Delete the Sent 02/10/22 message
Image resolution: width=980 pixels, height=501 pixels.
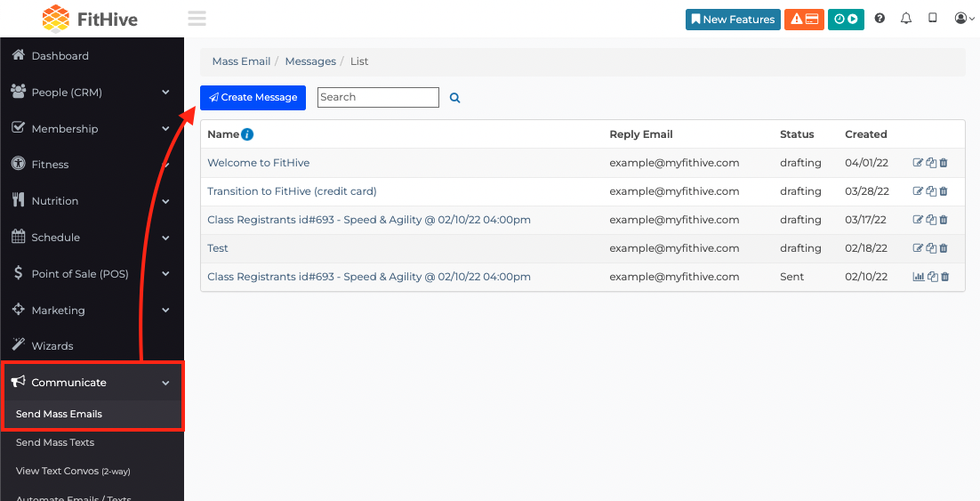(945, 277)
